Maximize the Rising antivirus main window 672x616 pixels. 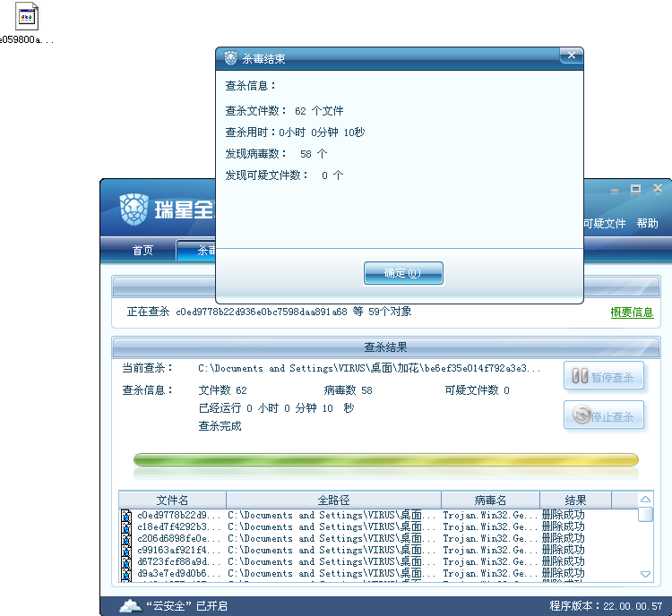(x=635, y=189)
